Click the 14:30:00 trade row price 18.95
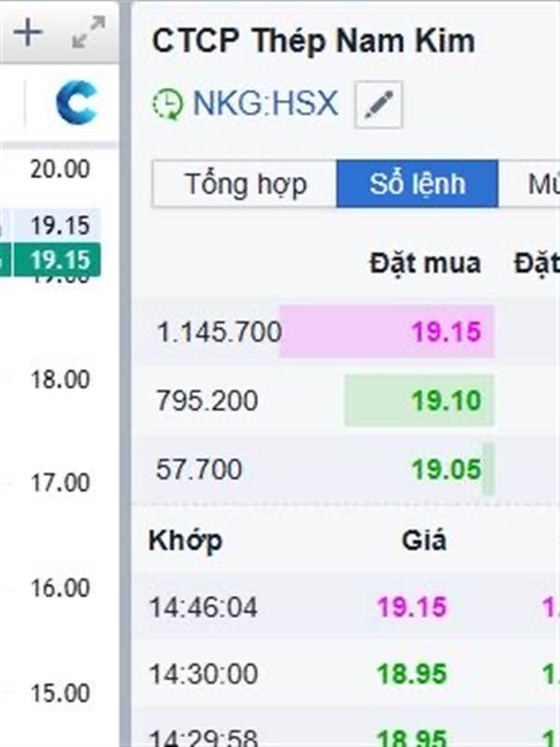This screenshot has height=747, width=560. tap(412, 673)
